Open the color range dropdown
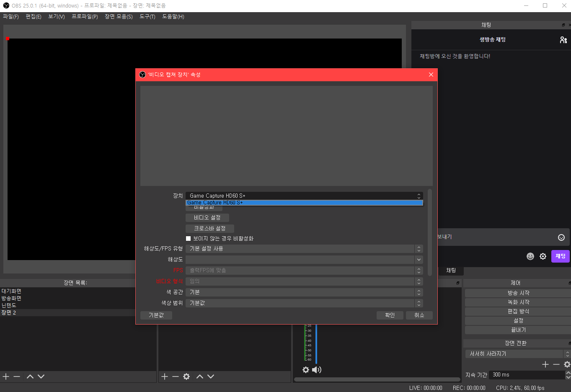Screen dimensions: 571x392 tap(304, 303)
